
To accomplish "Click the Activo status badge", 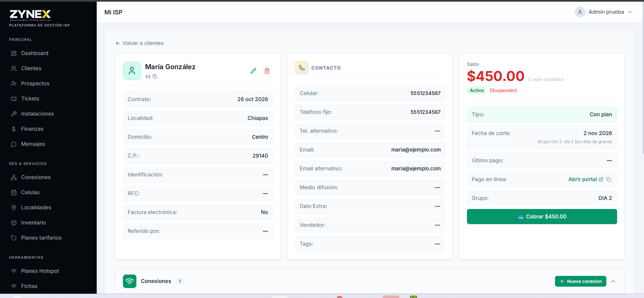I will 477,91.
